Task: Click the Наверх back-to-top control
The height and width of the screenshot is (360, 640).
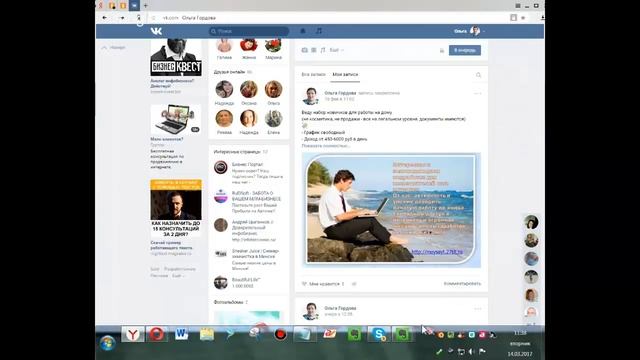Action: click(113, 48)
